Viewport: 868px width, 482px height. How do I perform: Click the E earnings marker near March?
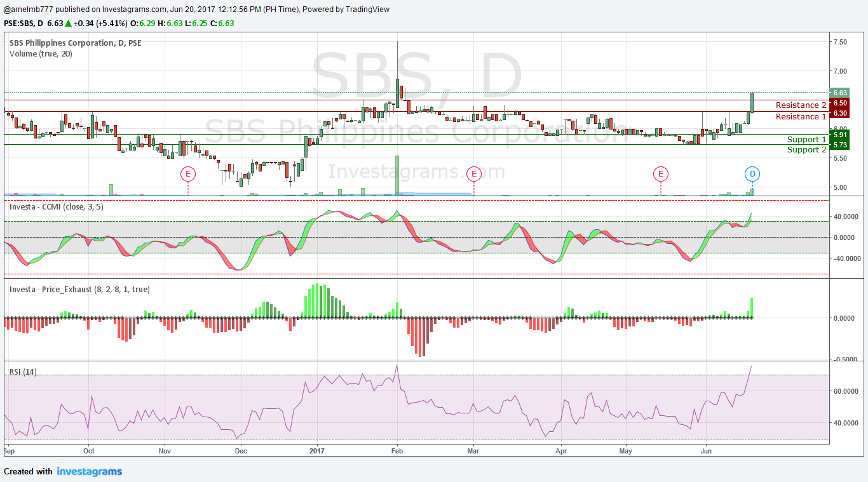[x=473, y=173]
